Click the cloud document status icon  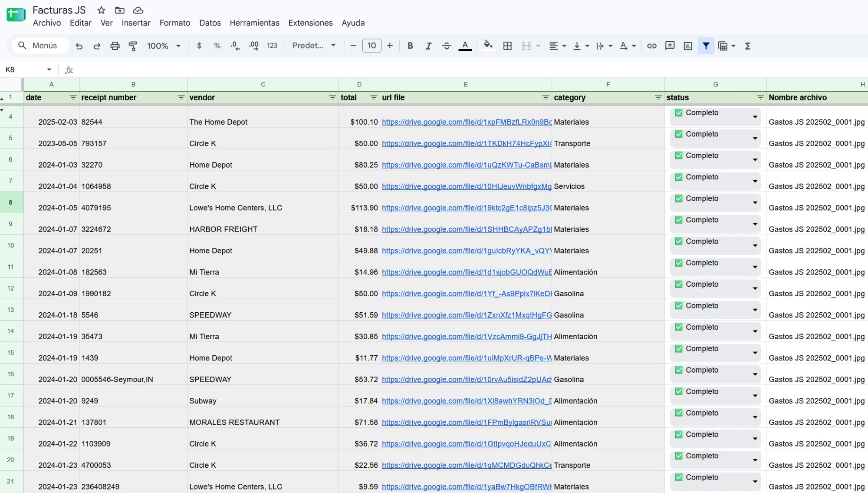[x=138, y=10]
